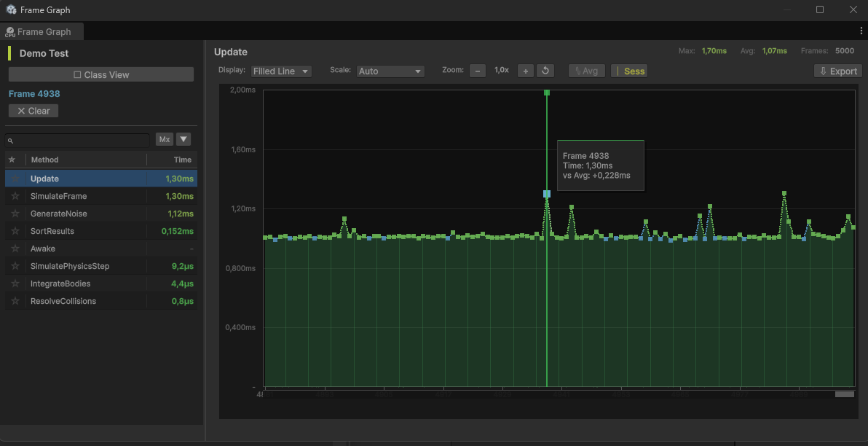Open the tab's three-dot options menu

tap(860, 31)
